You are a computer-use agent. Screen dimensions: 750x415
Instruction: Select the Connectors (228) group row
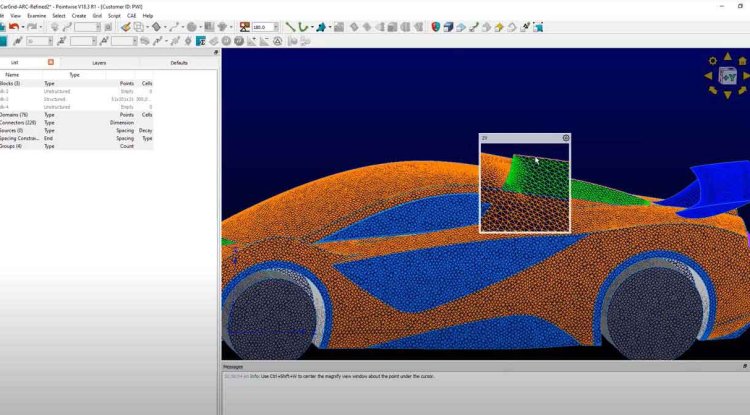(x=77, y=122)
